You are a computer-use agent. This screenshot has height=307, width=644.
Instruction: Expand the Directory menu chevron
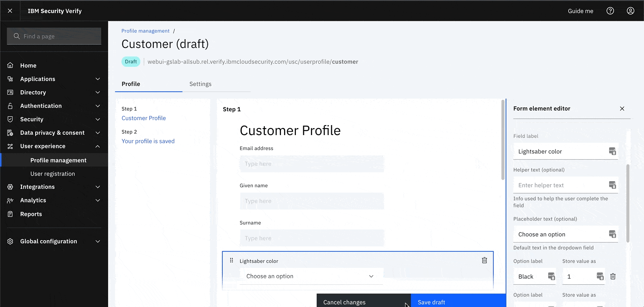98,92
